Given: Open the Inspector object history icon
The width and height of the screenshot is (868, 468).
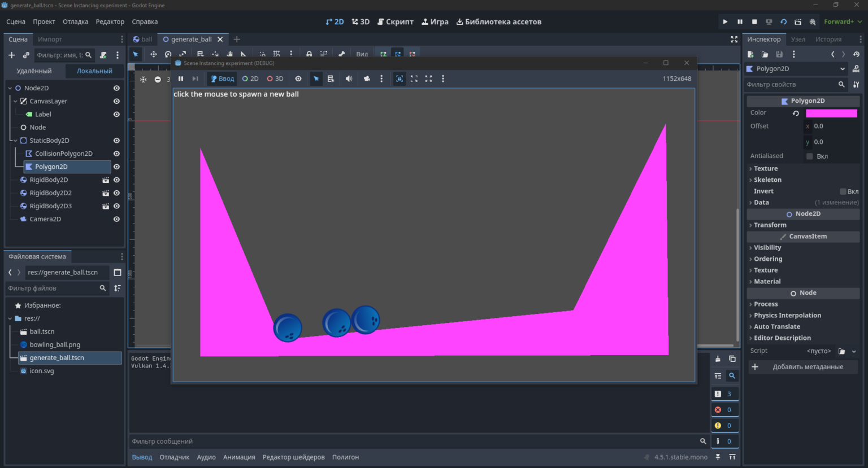Looking at the screenshot, I should click(856, 54).
